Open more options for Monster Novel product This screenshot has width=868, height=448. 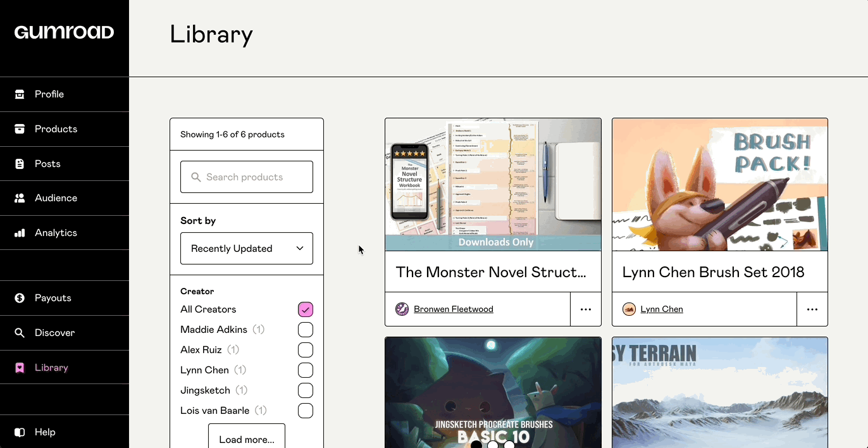click(586, 309)
